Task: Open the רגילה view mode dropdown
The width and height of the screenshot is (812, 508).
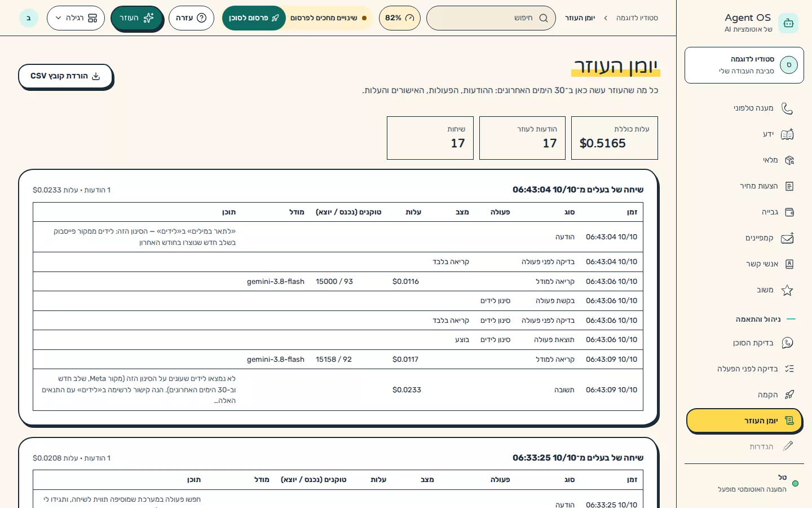Action: pyautogui.click(x=76, y=18)
